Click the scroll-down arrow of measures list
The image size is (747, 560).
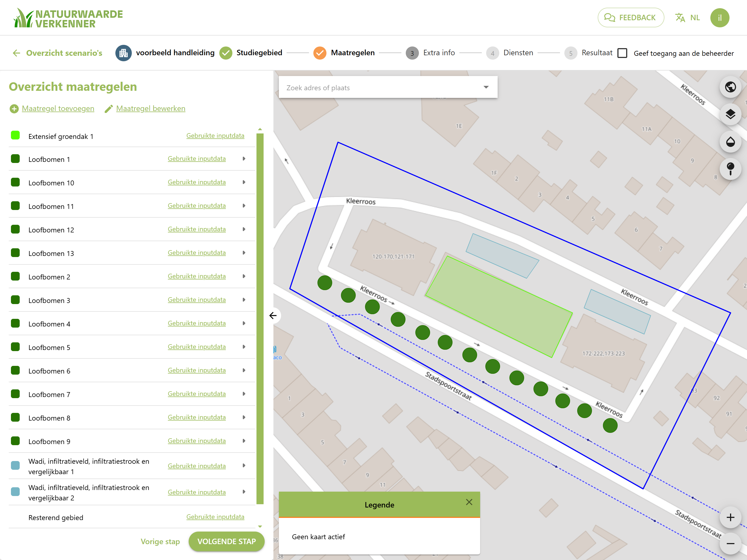(x=260, y=527)
